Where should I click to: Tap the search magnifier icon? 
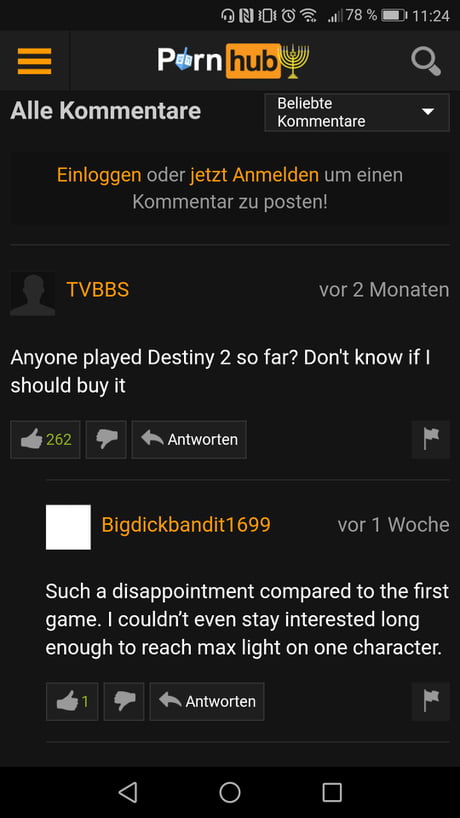[426, 62]
